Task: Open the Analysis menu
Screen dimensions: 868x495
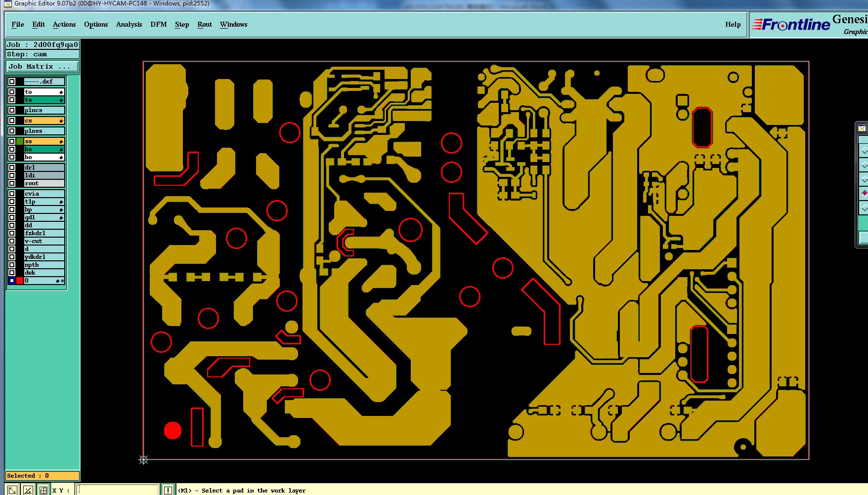Action: click(129, 24)
